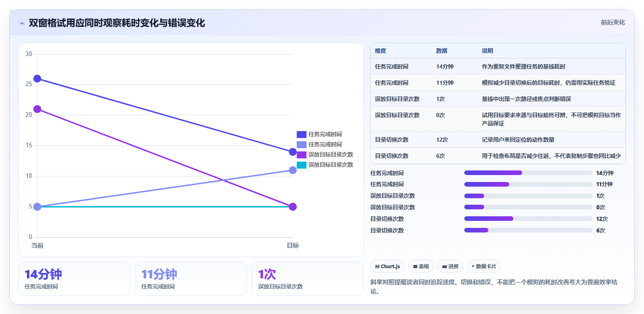Click the progress bar labeled 12次
The height and width of the screenshot is (314, 644).
[x=528, y=219]
